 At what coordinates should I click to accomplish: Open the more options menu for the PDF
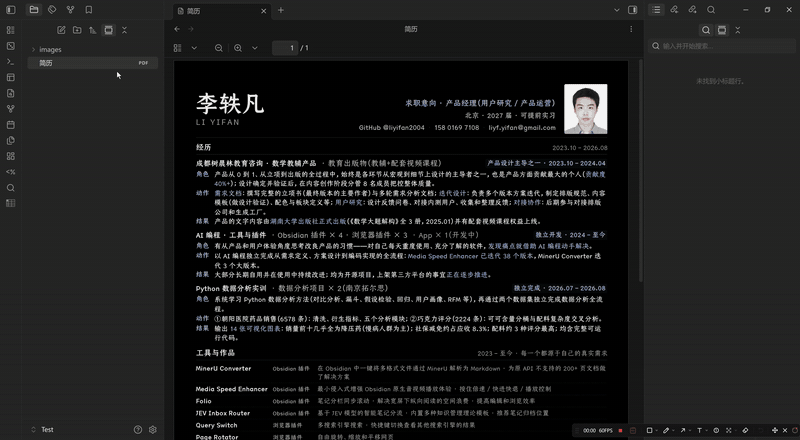(631, 29)
